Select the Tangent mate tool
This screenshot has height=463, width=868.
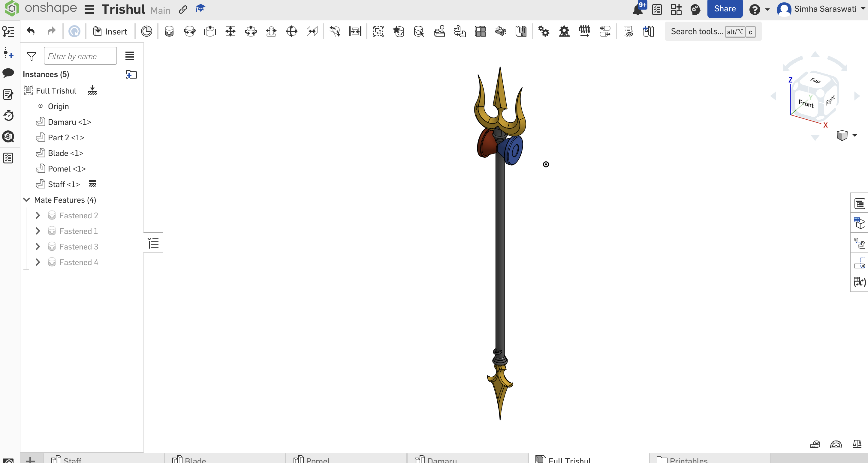point(335,31)
